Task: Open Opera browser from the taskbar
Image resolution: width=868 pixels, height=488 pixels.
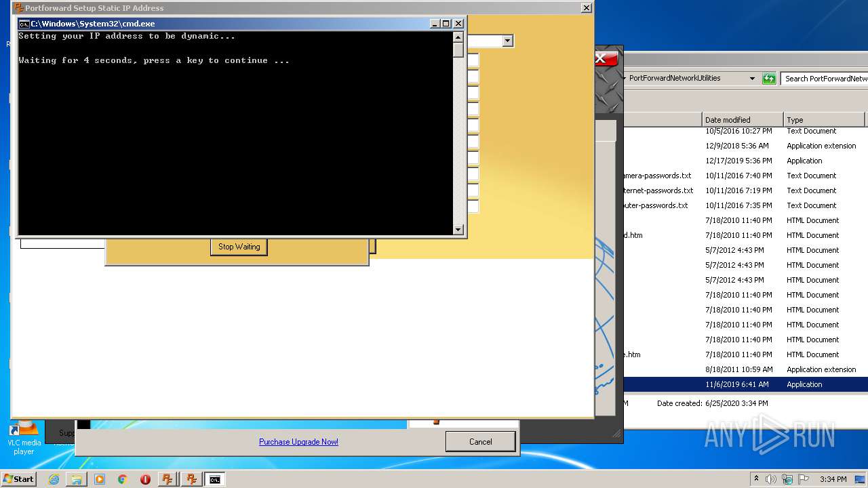Action: 145,479
